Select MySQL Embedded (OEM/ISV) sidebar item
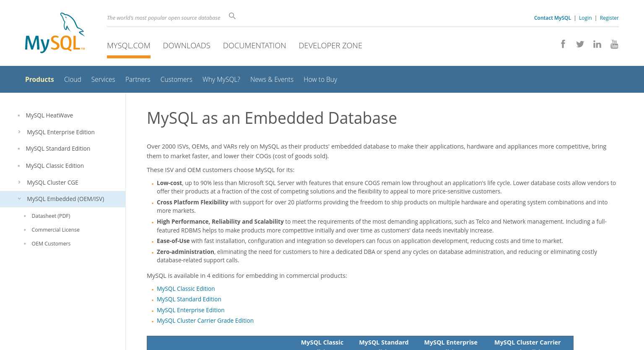This screenshot has width=644, height=350. point(65,199)
